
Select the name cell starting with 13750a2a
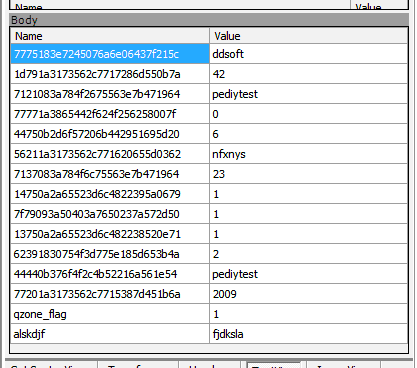click(x=110, y=234)
